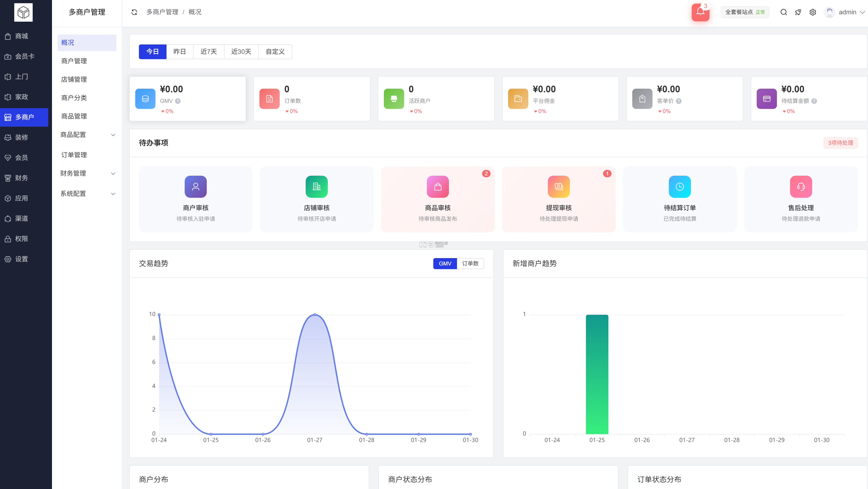Open the header settings gear
Screen dimensions: 868x489
813,12
